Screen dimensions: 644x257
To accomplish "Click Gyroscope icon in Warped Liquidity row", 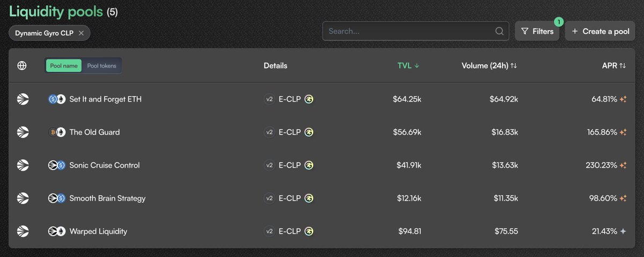I will 309,231.
